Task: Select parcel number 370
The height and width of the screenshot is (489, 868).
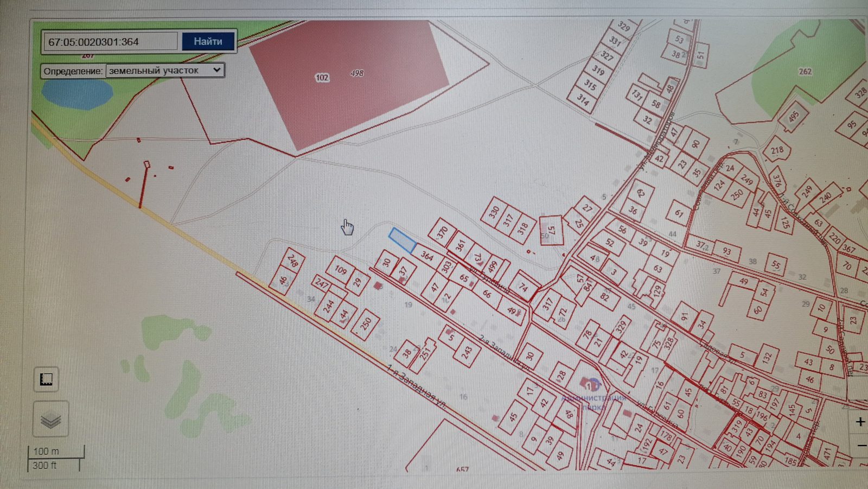Action: click(443, 232)
